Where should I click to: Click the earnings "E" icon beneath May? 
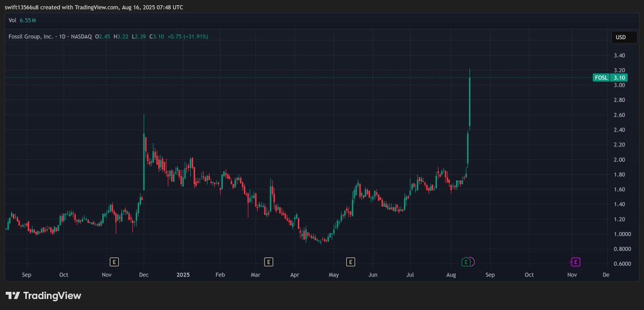[352, 262]
